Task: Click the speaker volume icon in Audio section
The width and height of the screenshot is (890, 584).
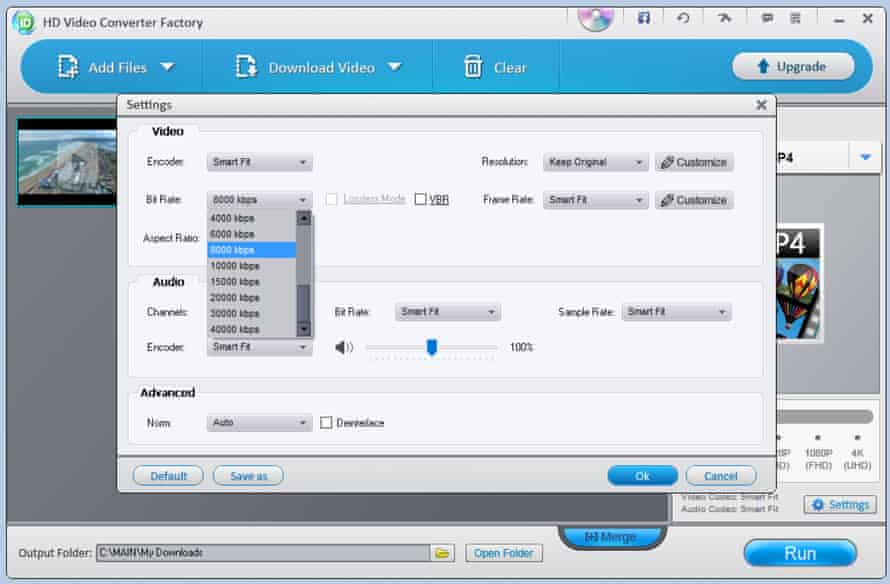Action: (344, 347)
